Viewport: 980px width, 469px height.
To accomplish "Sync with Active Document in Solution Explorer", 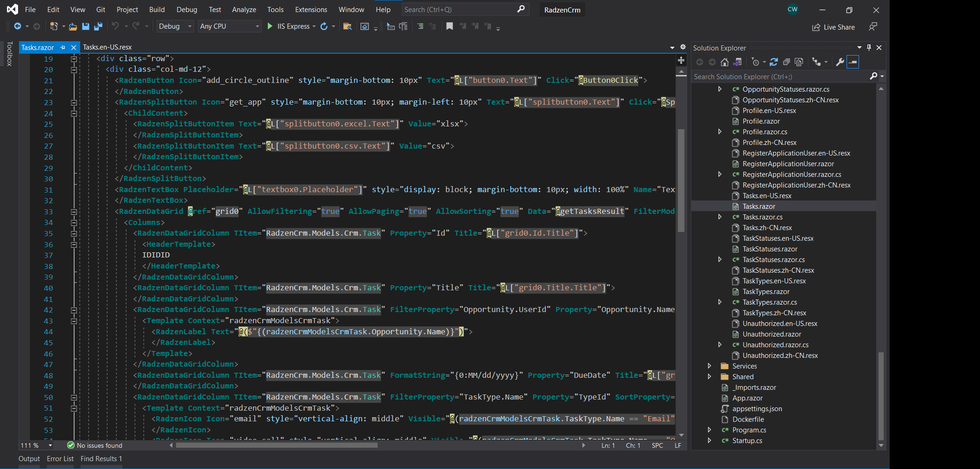I will (738, 62).
